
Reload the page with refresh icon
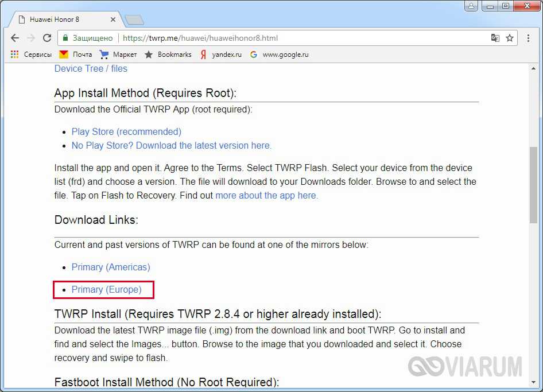(47, 38)
